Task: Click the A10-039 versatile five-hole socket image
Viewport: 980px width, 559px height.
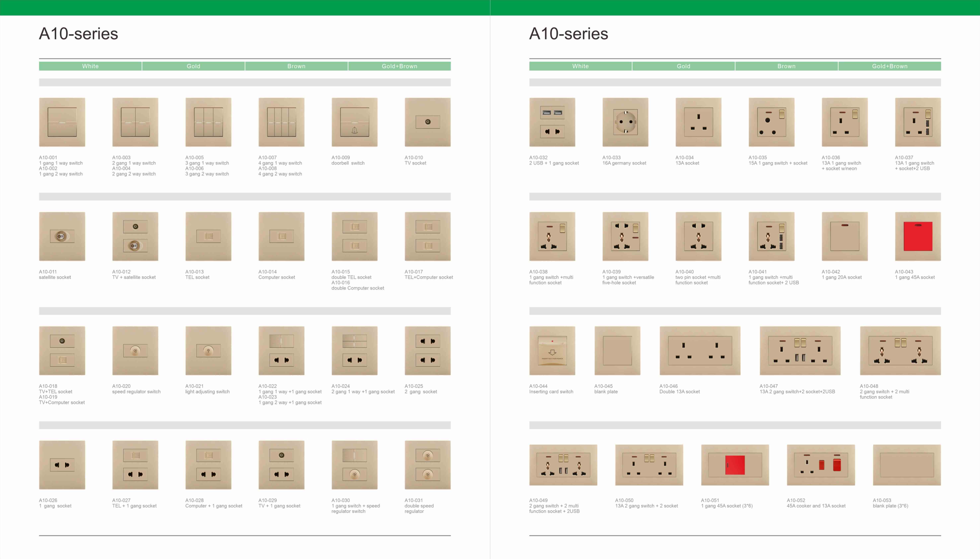Action: (x=625, y=236)
